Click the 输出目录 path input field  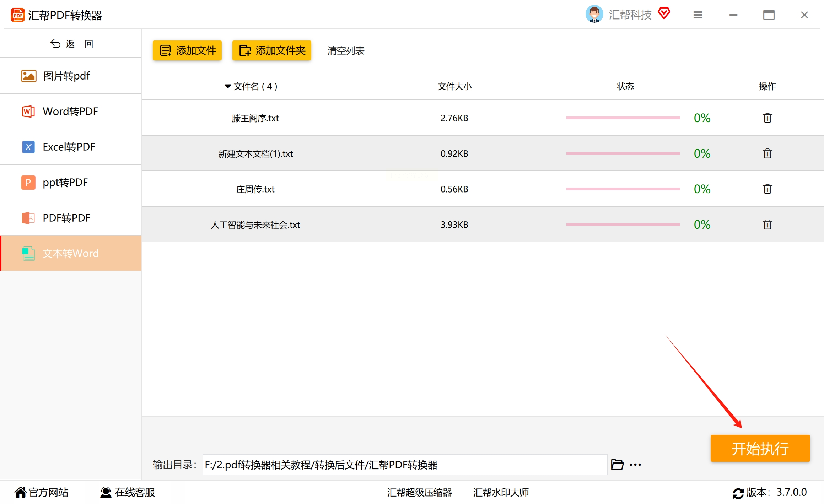404,465
